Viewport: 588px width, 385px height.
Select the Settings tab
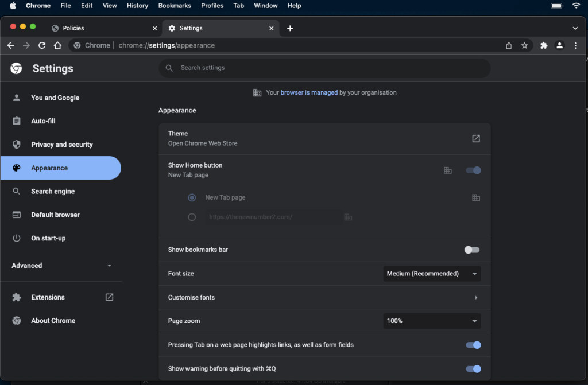click(221, 28)
